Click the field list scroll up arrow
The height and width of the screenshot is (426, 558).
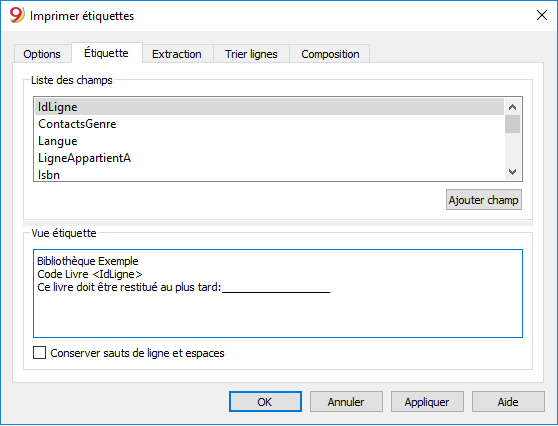[512, 107]
